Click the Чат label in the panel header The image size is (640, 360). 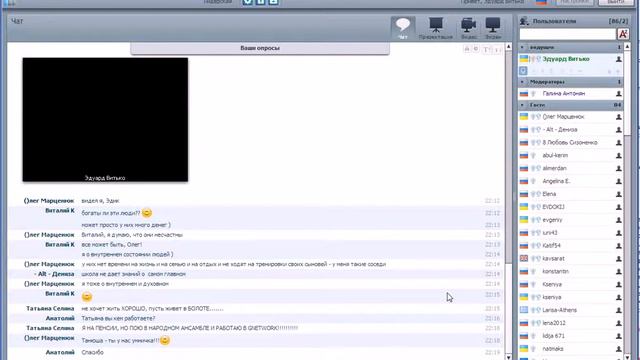tap(17, 21)
